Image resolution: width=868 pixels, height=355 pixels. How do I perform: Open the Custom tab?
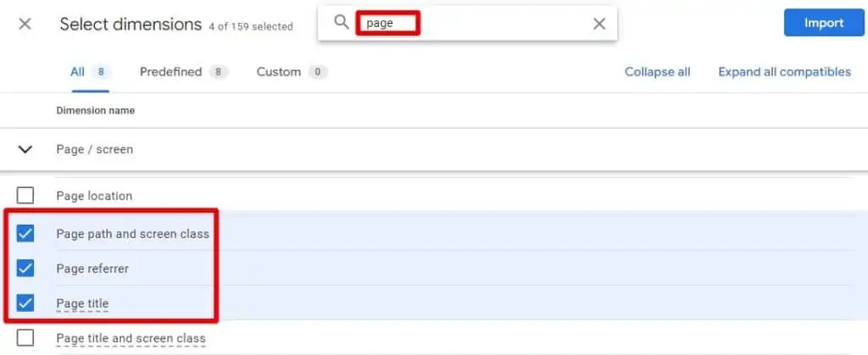click(279, 72)
